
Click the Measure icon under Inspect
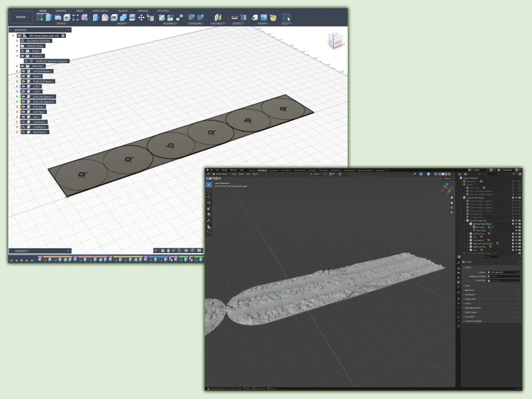point(234,18)
